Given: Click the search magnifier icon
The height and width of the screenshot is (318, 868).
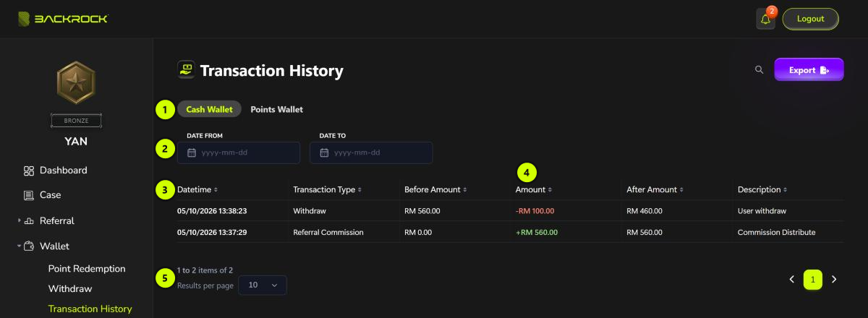Looking at the screenshot, I should pos(759,69).
